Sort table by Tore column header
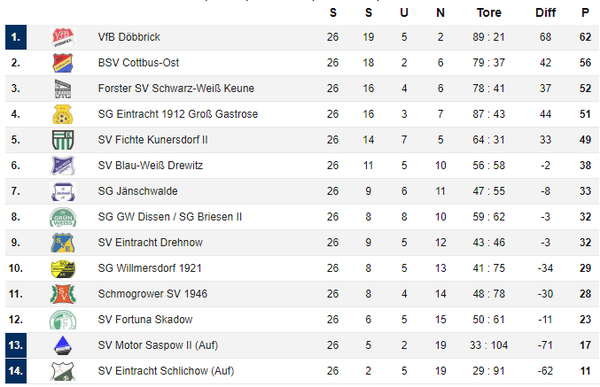This screenshot has height=387, width=600. [x=489, y=13]
